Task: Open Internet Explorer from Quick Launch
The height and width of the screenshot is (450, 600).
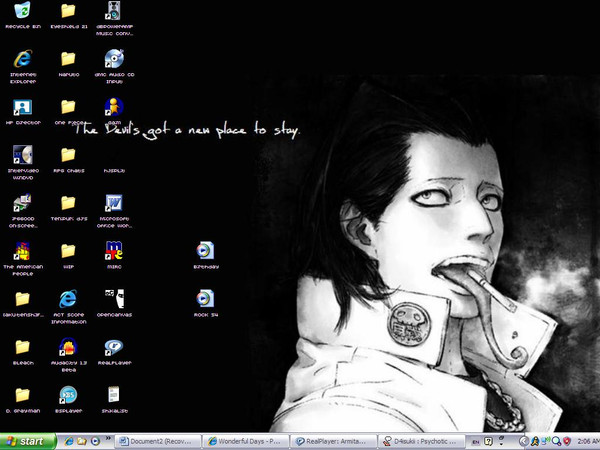Action: (x=69, y=441)
